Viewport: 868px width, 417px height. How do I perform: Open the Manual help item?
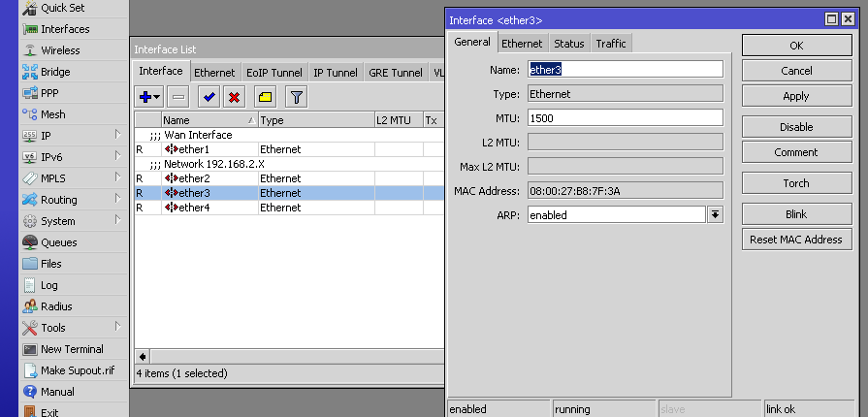(x=74, y=392)
